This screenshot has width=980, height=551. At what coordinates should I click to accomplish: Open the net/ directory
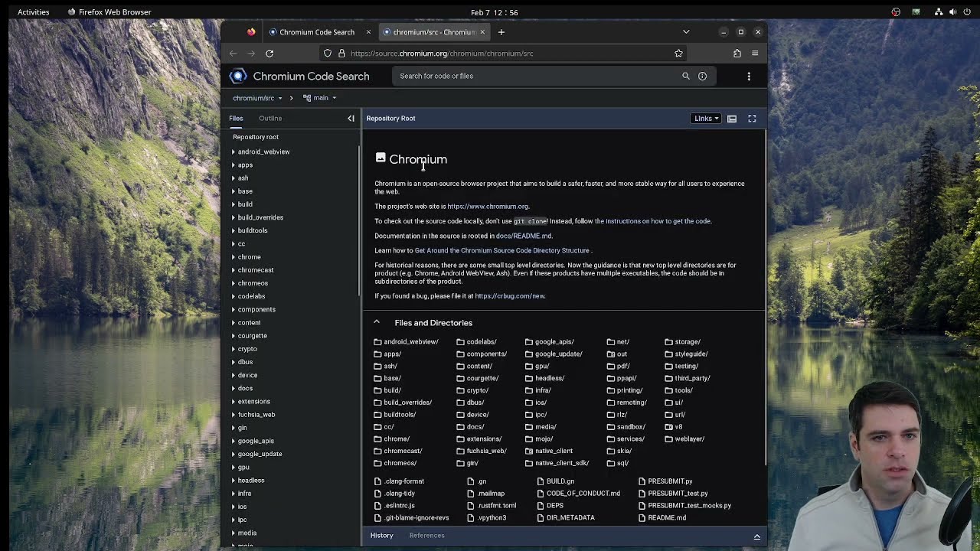point(618,342)
